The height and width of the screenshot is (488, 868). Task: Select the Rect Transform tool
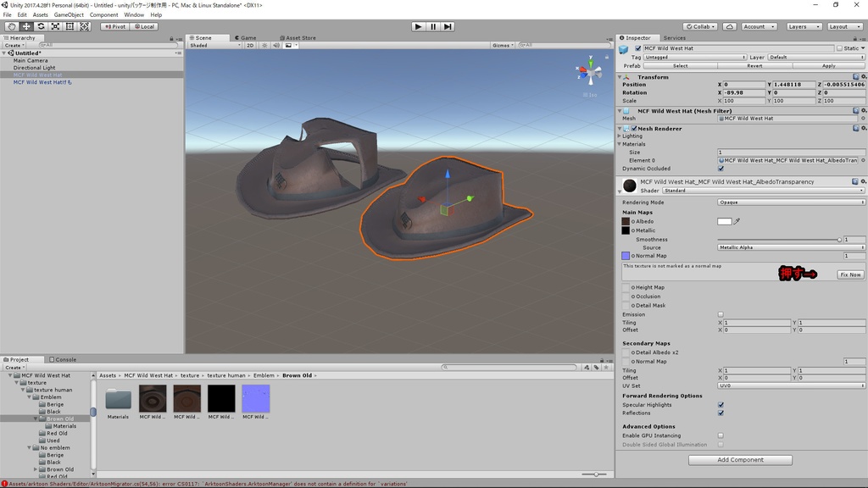[x=70, y=26]
